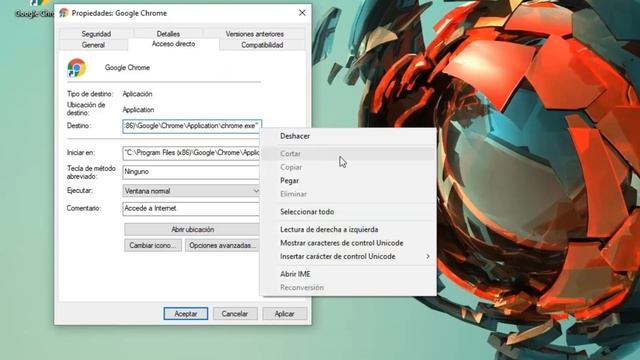The width and height of the screenshot is (640, 360).
Task: Expand the Unicode control character submenu arrow
Action: (428, 256)
